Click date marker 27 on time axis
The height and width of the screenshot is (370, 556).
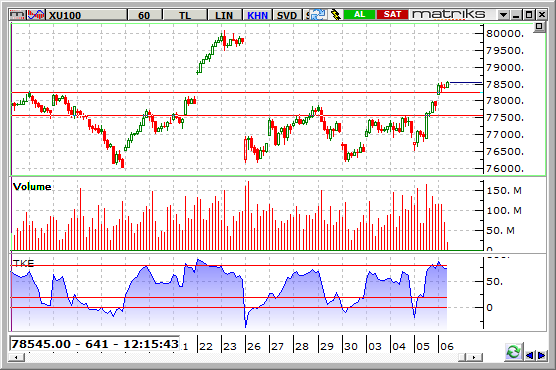click(x=277, y=346)
